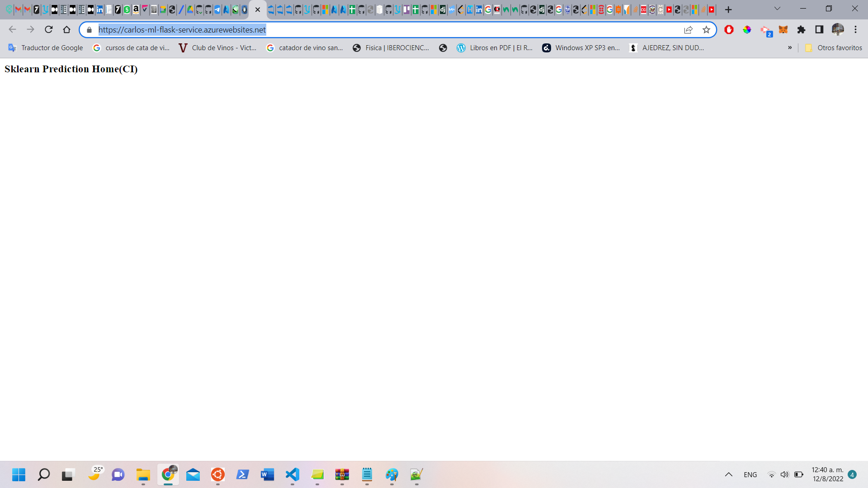This screenshot has width=868, height=488.
Task: Share this page via share icon
Action: point(688,30)
